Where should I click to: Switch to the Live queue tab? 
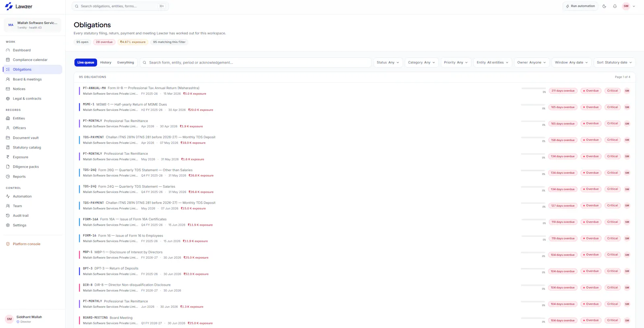coord(86,62)
